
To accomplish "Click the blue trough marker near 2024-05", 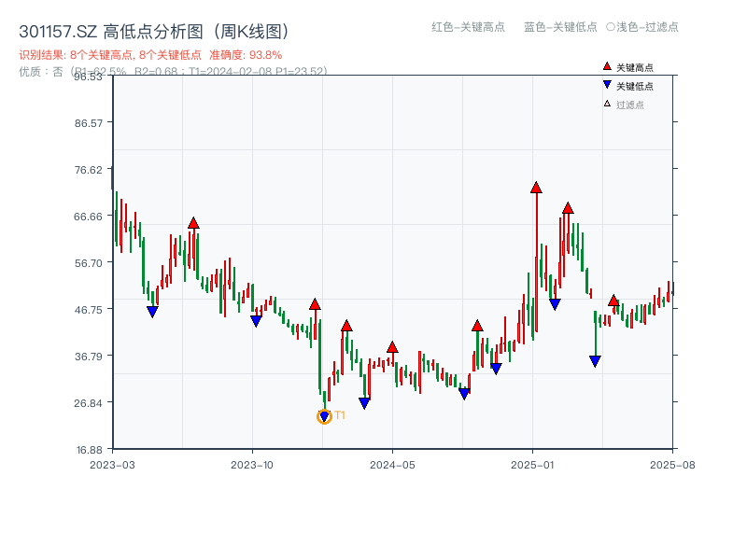I will coord(365,401).
